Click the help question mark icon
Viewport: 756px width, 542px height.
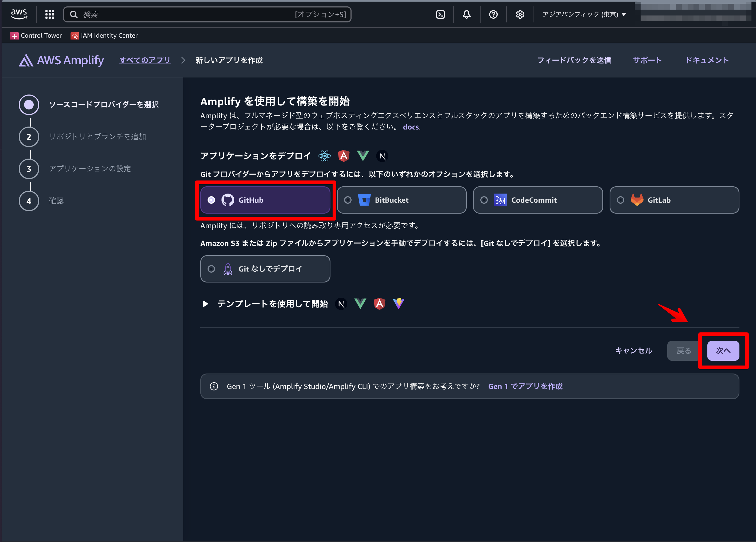tap(493, 14)
